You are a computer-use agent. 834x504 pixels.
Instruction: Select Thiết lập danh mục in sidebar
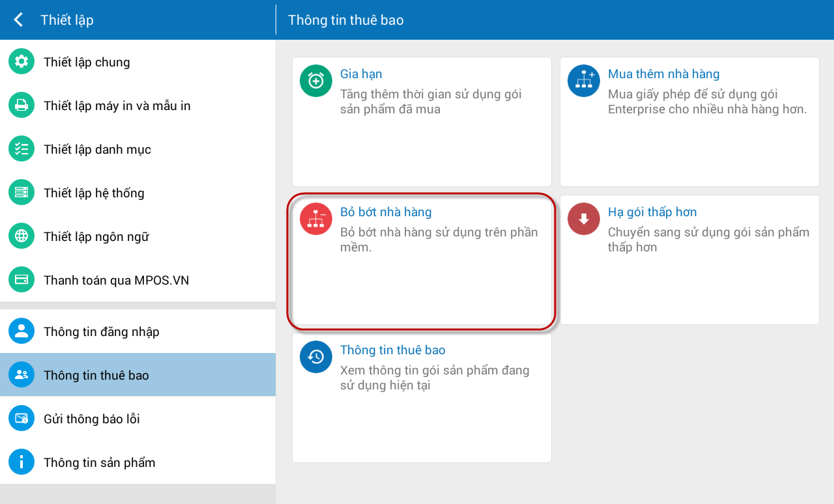point(137,149)
